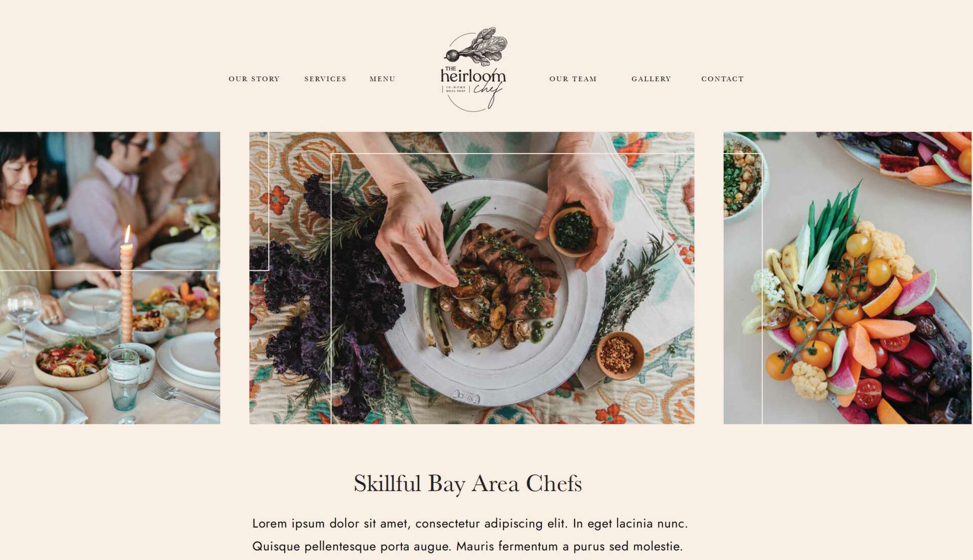Open the Menu nav link
The width and height of the screenshot is (973, 560).
click(x=382, y=79)
